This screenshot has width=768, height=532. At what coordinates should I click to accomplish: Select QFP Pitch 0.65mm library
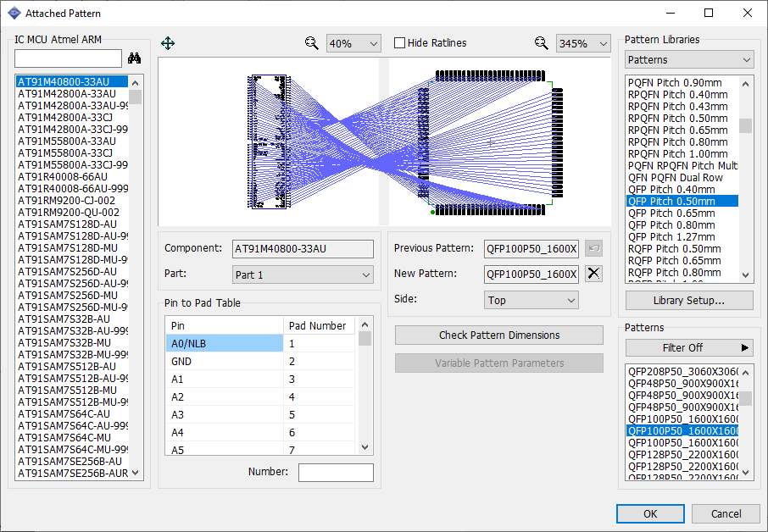pos(682,213)
